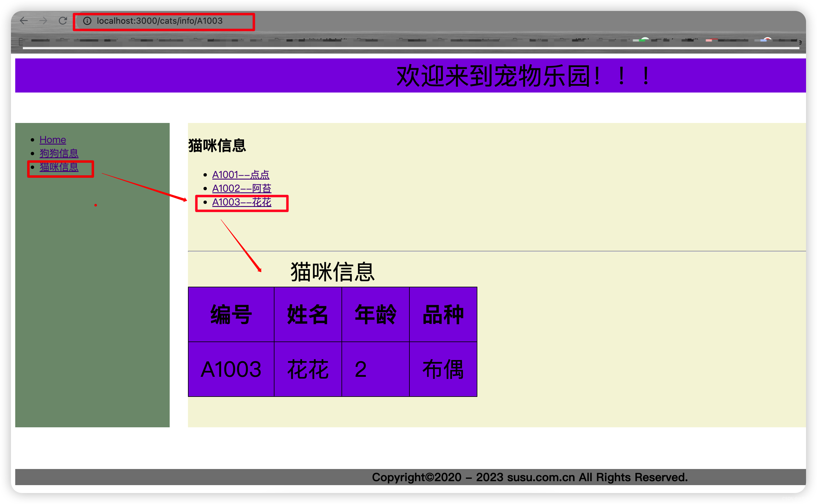This screenshot has width=817, height=504.
Task: Click the browser forward arrow
Action: point(43,21)
